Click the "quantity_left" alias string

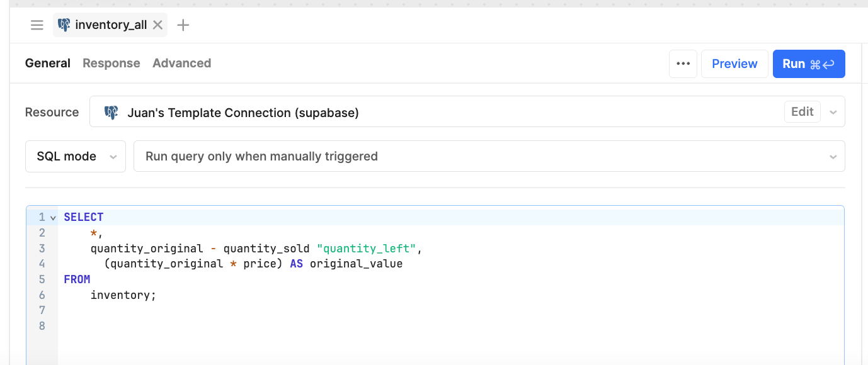367,249
